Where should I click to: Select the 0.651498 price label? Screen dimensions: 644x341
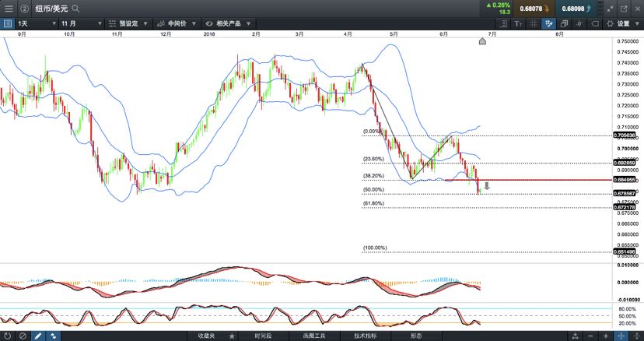pos(624,251)
